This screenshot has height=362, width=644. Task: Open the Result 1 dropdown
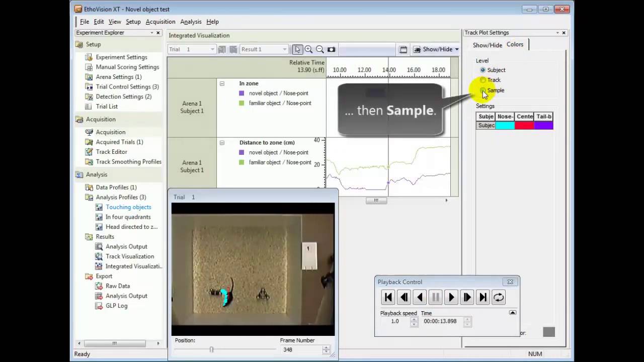(264, 49)
